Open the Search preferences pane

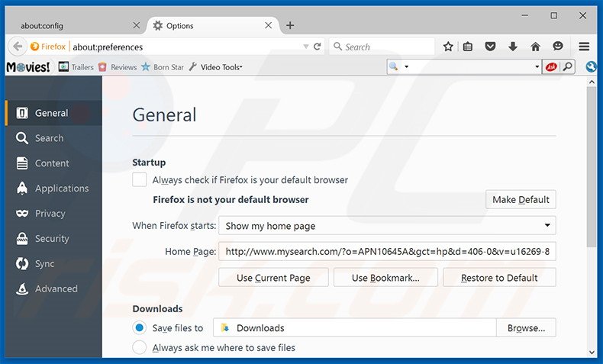(x=54, y=138)
